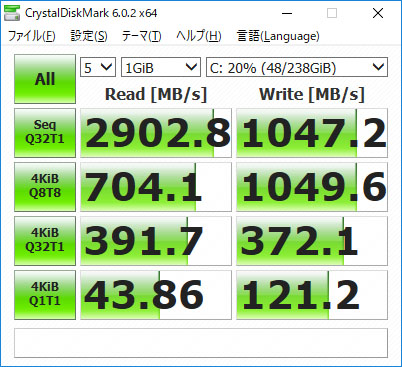The width and height of the screenshot is (402, 367).
Task: Open the test count dropdown showing 5
Action: [98, 68]
